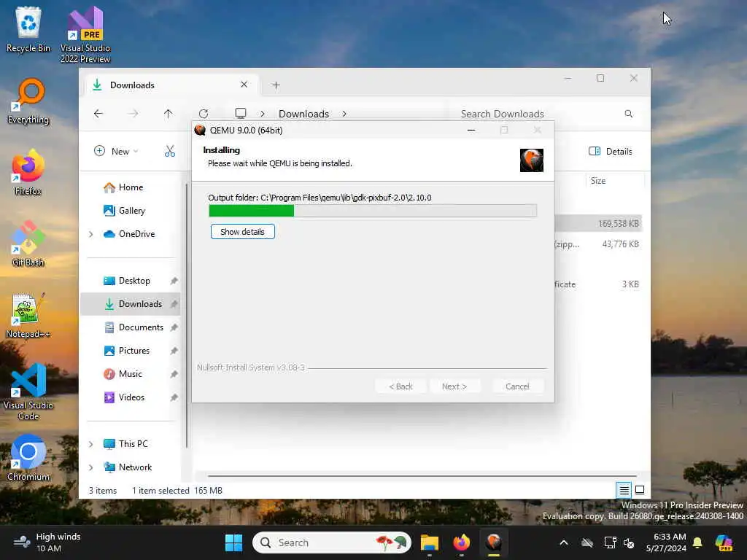Open Visual Studio Code desktop shortcut

point(28,392)
